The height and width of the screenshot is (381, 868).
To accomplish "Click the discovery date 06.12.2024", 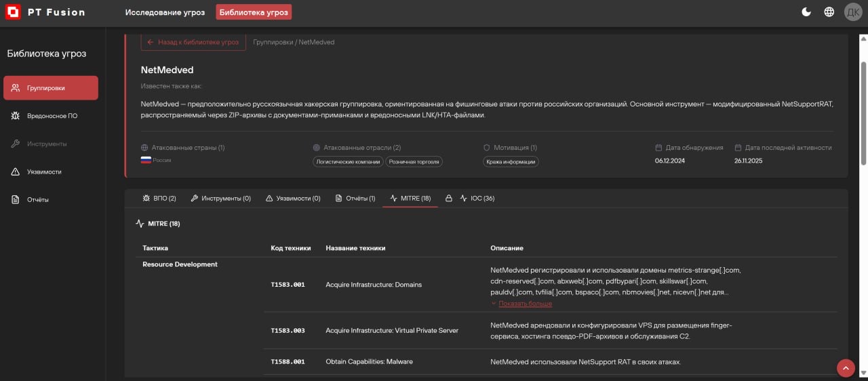I will [x=671, y=161].
